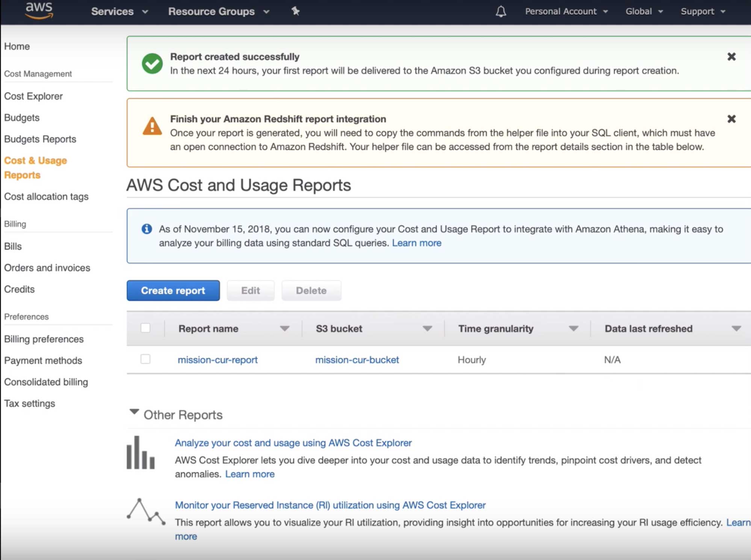Screen dimensions: 751x560
Task: Click the bar chart Cost Explorer icon
Action: 141,453
